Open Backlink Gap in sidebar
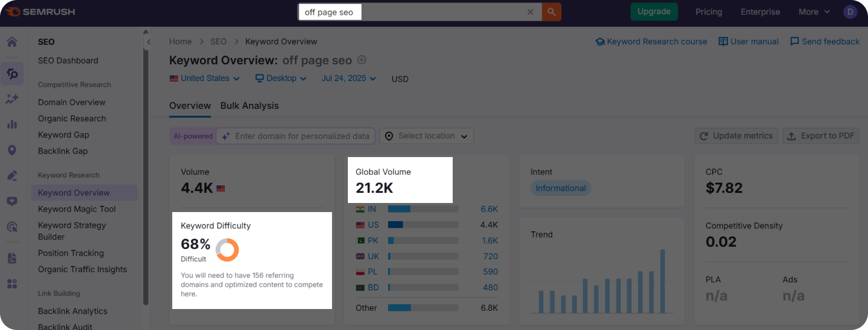 coord(63,151)
